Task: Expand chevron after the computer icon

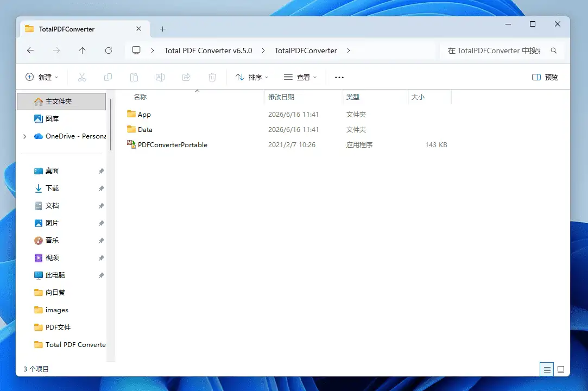Action: pyautogui.click(x=152, y=51)
